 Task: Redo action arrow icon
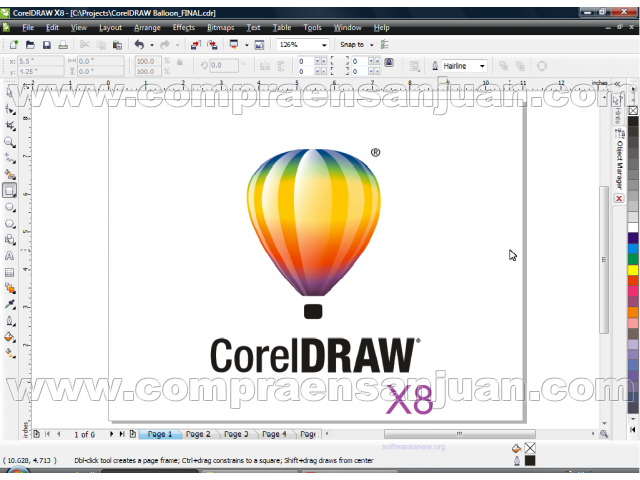[165, 44]
